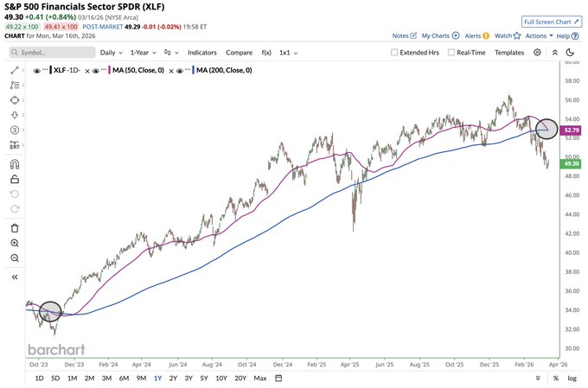Enable the Extended Hrs checkbox
This screenshot has height=388, width=588.
click(x=394, y=53)
